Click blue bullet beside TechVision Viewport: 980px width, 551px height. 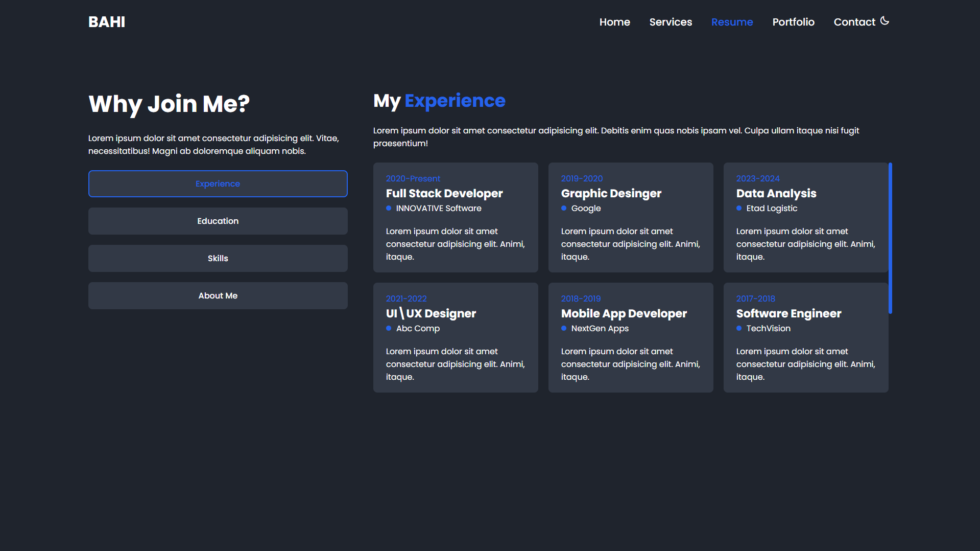pyautogui.click(x=739, y=328)
